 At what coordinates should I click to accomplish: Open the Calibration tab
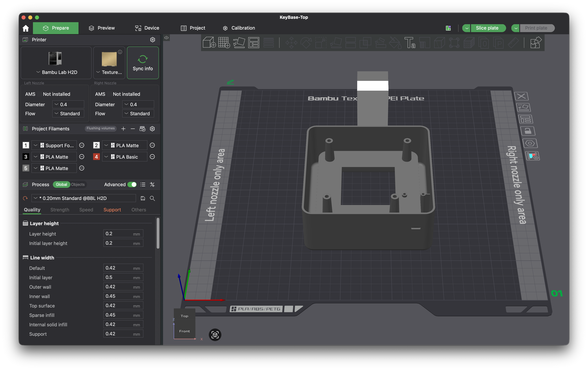click(x=239, y=28)
